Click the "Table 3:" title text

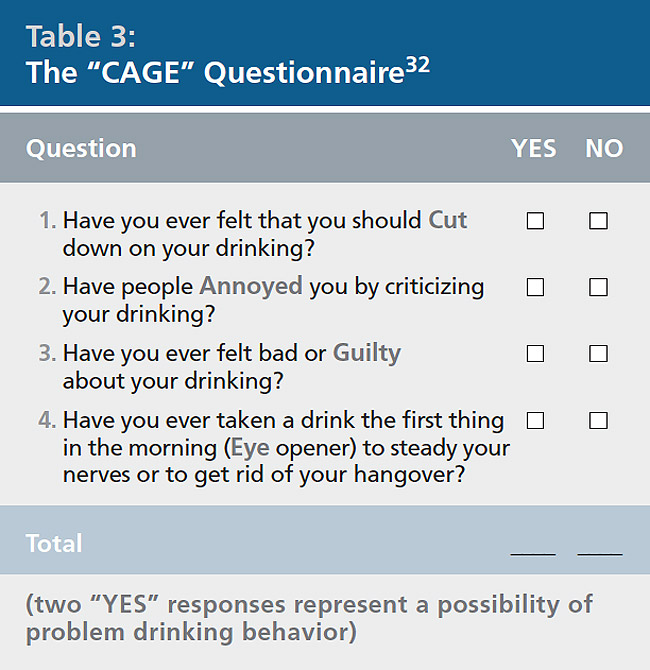pyautogui.click(x=80, y=37)
